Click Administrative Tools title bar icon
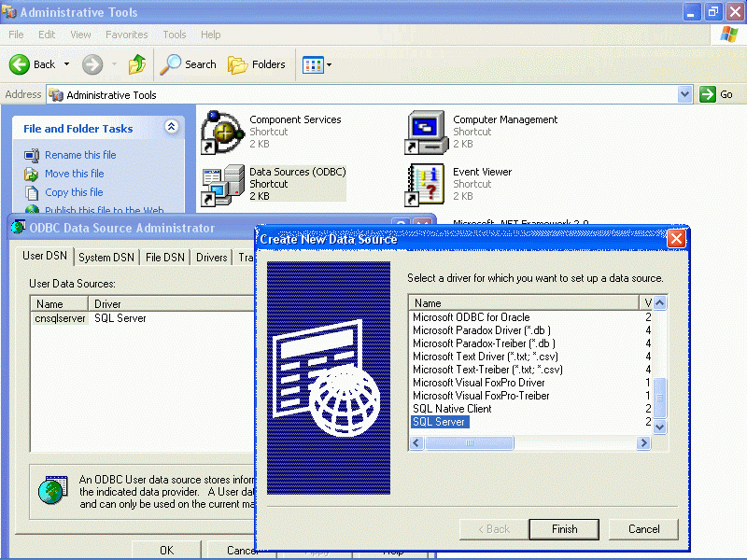 coord(9,12)
